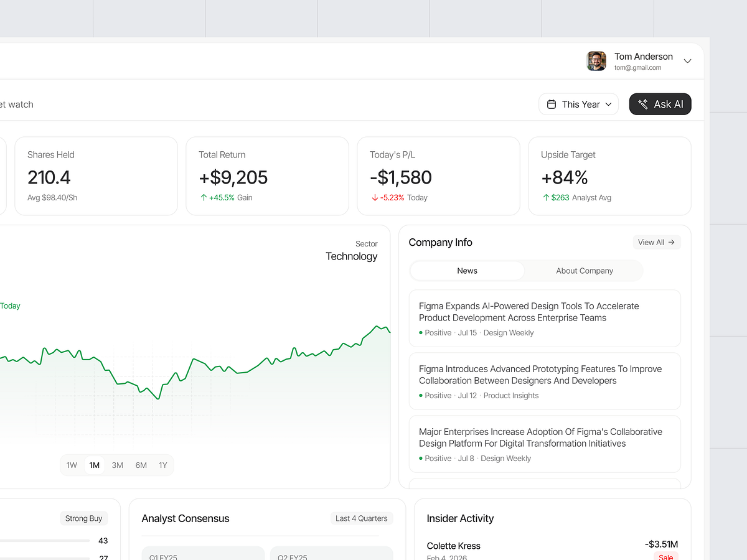This screenshot has width=747, height=560.
Task: Click the Analyst Consensus heading
Action: [x=186, y=518]
